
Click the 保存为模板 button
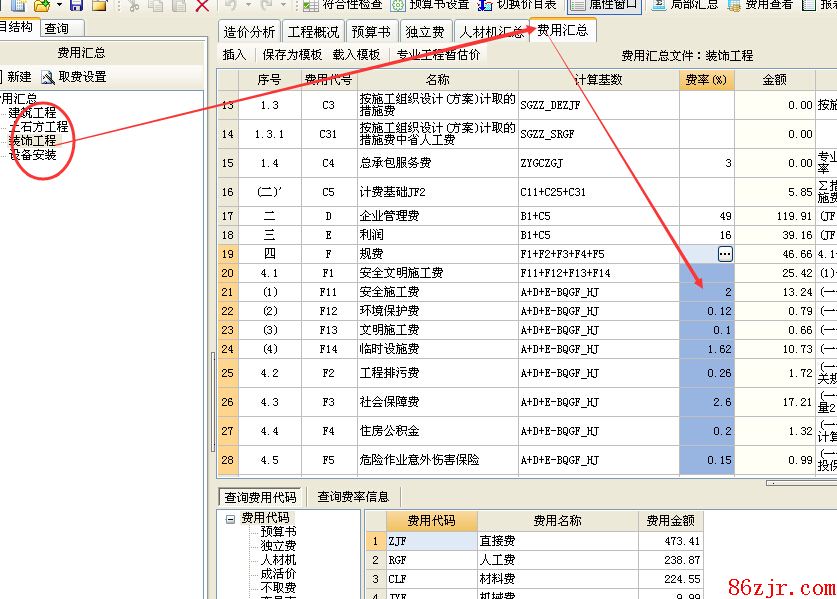292,55
